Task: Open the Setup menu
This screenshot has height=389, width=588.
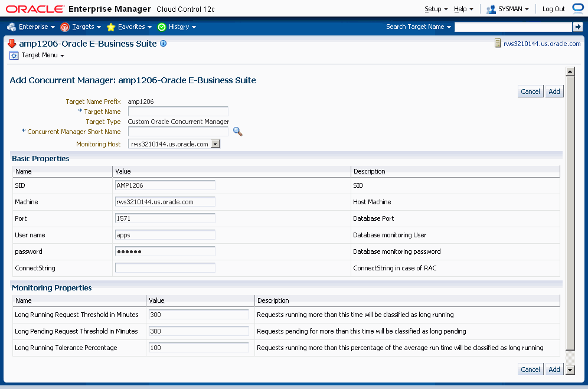Action: (x=436, y=9)
